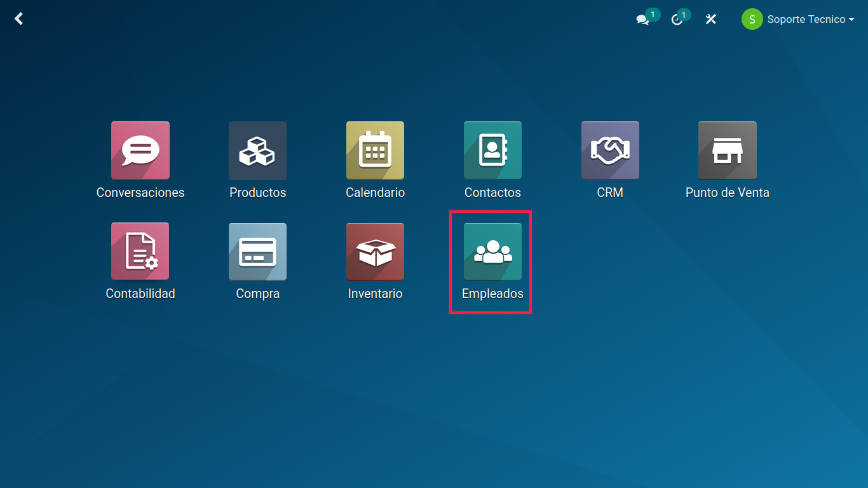
Task: Click the dropdown caret beside Soporte Tecnico
Action: [851, 20]
